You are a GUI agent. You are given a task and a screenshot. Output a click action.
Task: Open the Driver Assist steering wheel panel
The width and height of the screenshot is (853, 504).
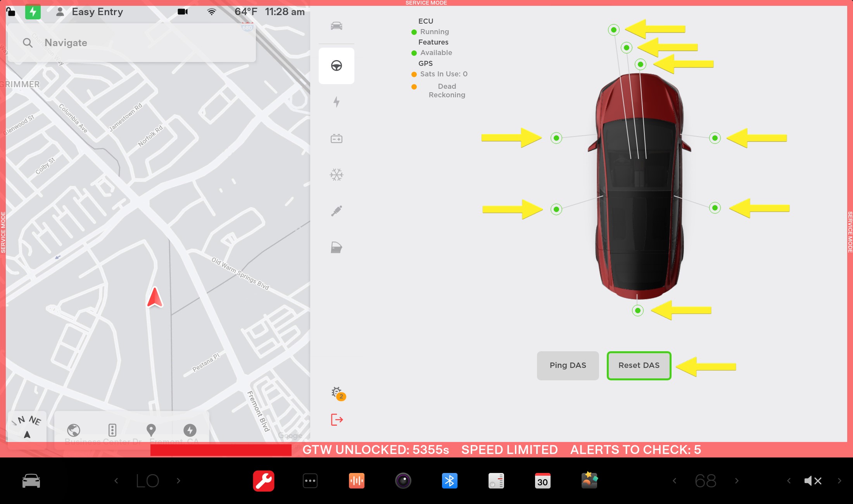click(336, 66)
